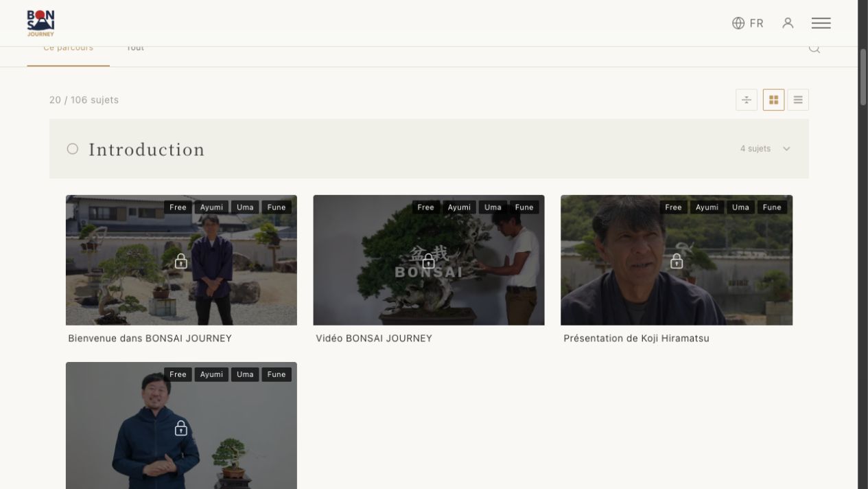Click Uma tag on Koji Hiramatsu card
The height and width of the screenshot is (489, 868).
click(740, 207)
